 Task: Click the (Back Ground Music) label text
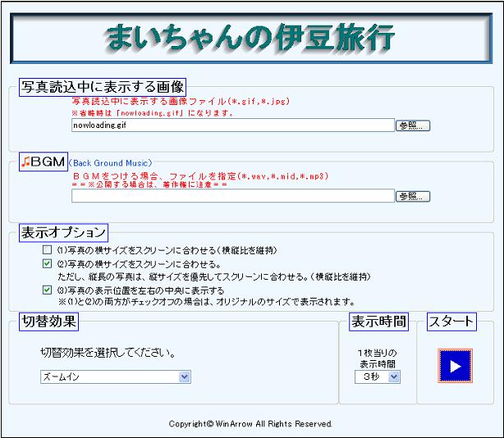click(111, 162)
